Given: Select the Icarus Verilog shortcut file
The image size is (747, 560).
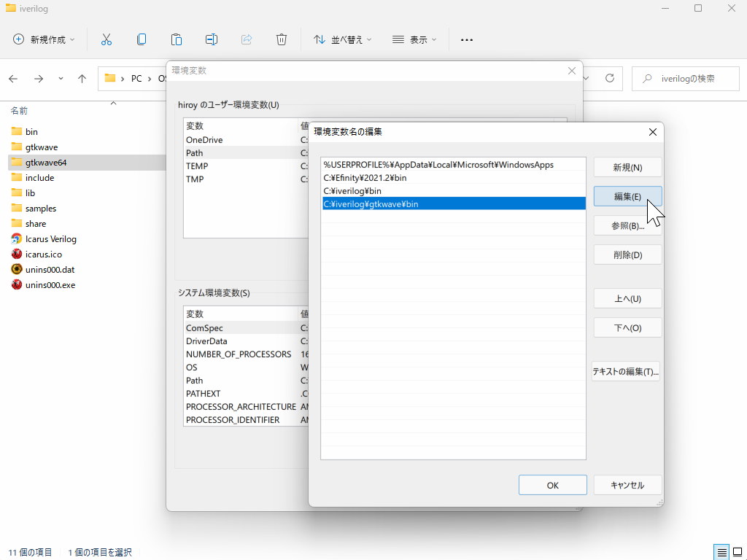Looking at the screenshot, I should point(50,239).
